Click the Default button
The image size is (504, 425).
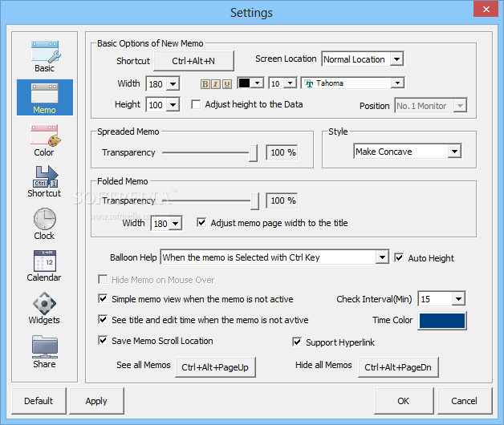tap(39, 401)
